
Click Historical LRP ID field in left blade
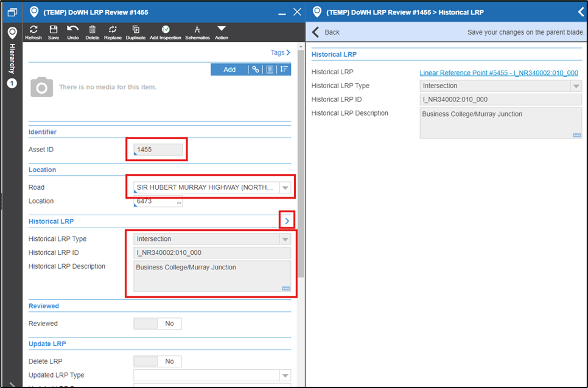(x=212, y=253)
